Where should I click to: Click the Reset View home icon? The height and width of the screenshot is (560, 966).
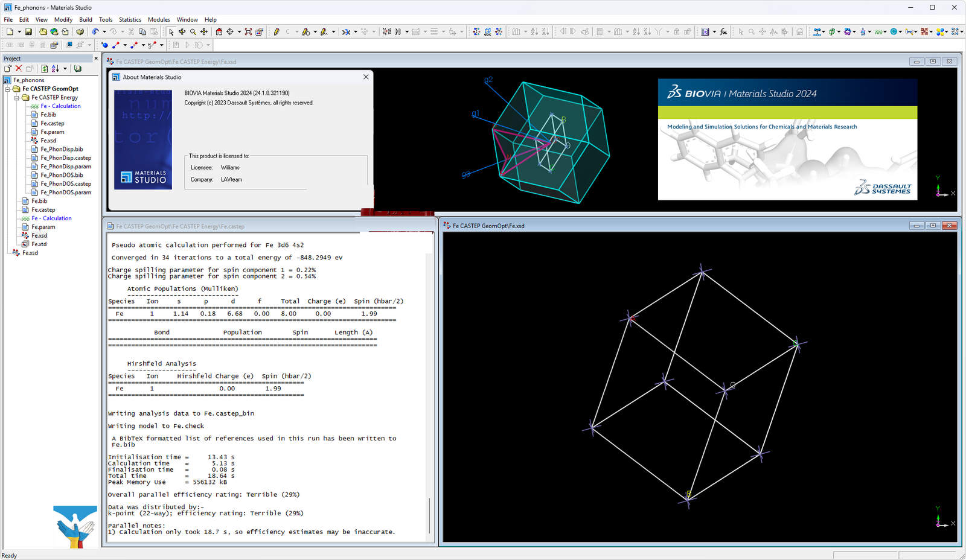tap(219, 31)
